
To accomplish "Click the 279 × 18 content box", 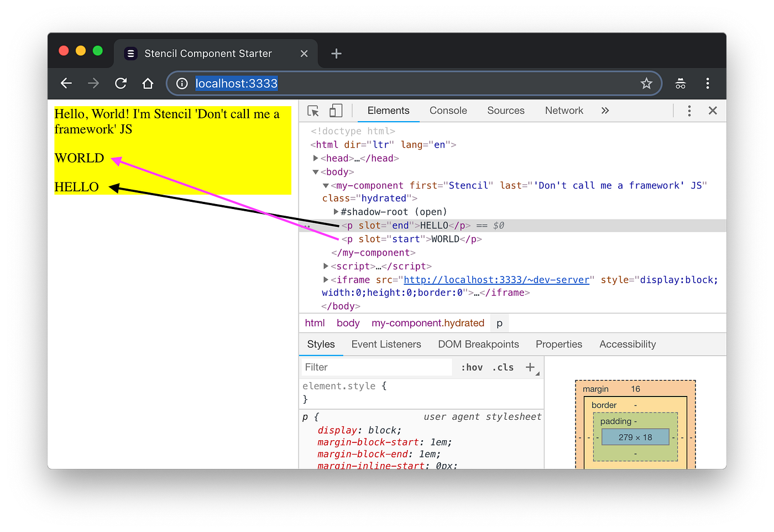I will (635, 437).
